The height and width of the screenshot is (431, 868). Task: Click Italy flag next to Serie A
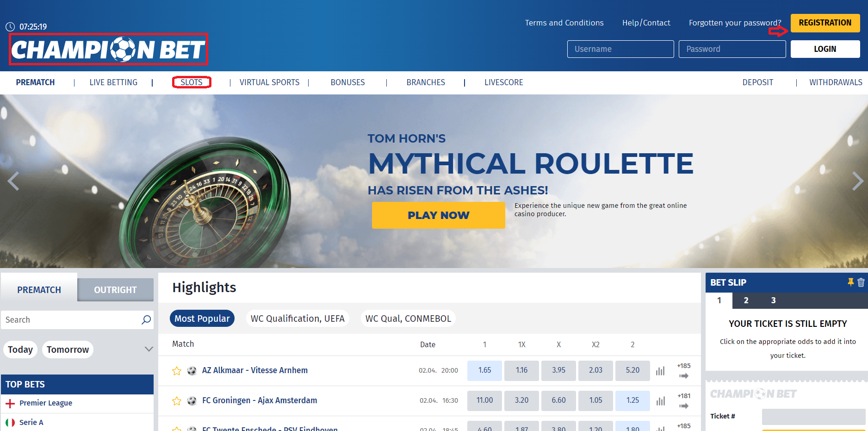coord(10,423)
